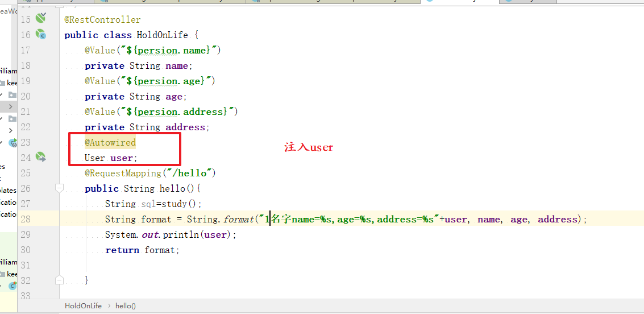Screen dimensions: 644x314
Task: Click line number 31 in the gutter
Action: [26, 266]
